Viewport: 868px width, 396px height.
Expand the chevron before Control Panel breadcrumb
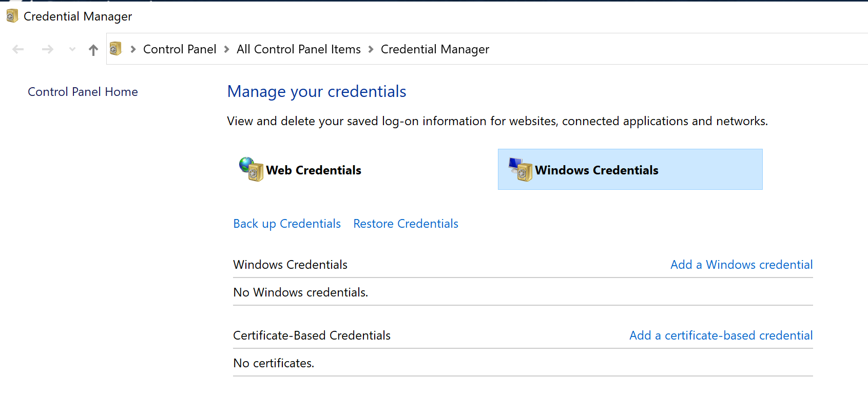(x=133, y=49)
